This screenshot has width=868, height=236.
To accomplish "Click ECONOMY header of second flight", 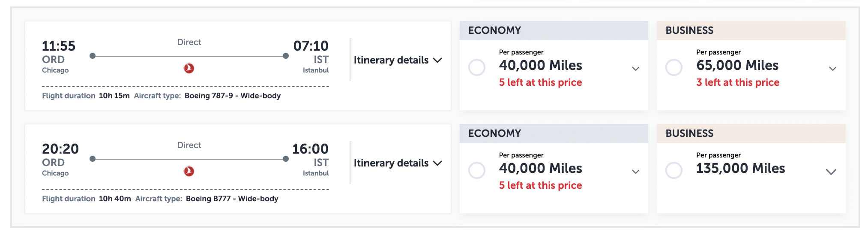I will tap(494, 133).
